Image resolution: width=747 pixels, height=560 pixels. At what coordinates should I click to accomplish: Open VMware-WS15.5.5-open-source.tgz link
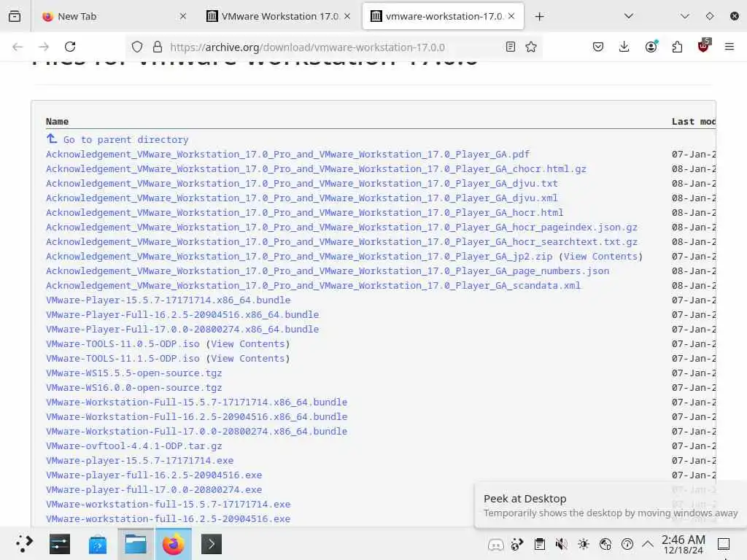tap(134, 373)
